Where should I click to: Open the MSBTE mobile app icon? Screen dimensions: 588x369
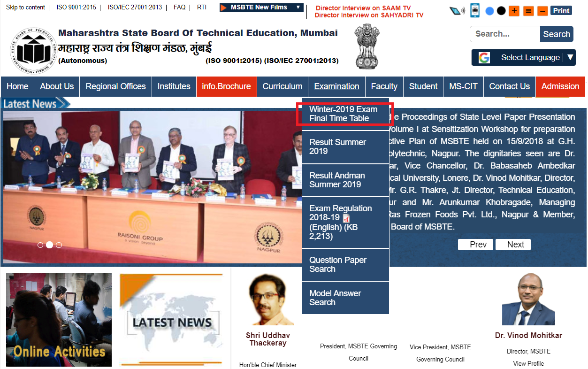coord(475,10)
